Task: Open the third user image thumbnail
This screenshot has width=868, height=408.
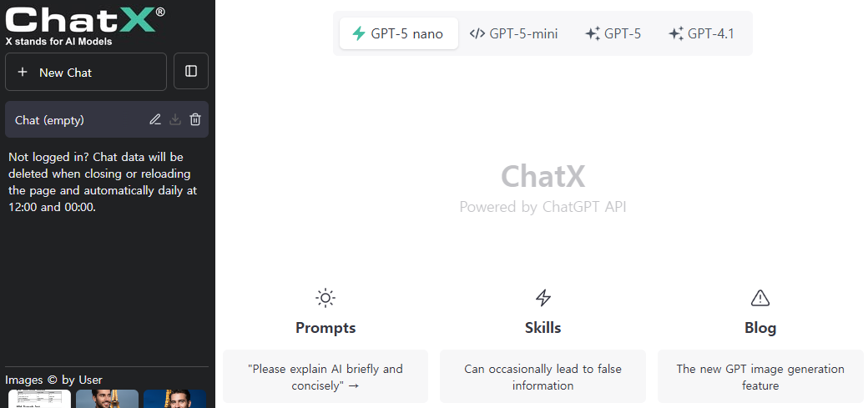Action: coord(174,399)
